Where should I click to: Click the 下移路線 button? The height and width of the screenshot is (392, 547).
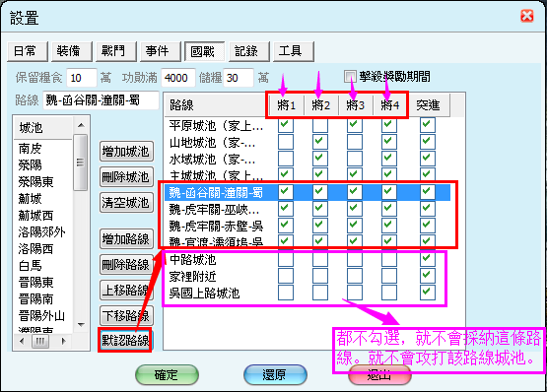coord(126,315)
